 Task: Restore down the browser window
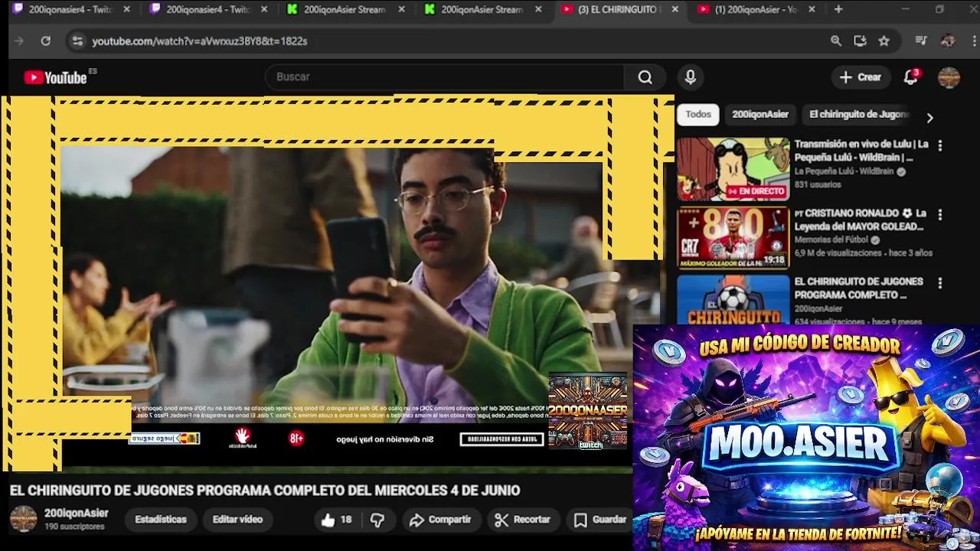tap(939, 9)
